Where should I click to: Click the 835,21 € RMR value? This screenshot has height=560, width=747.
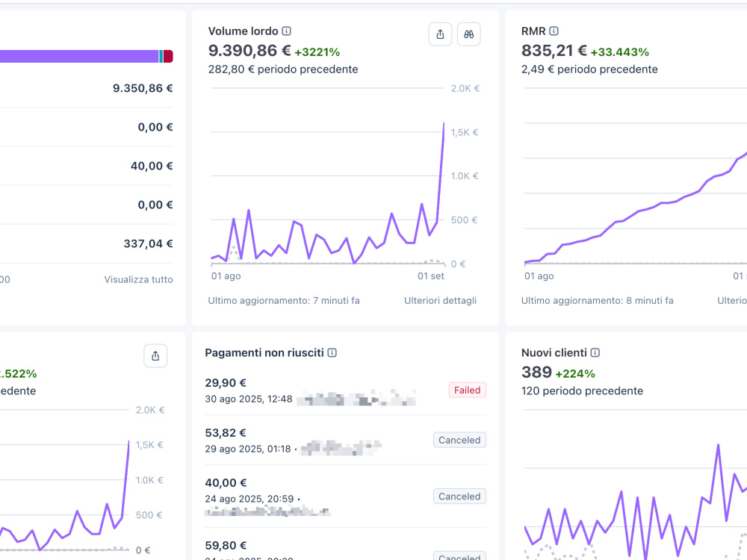click(554, 51)
